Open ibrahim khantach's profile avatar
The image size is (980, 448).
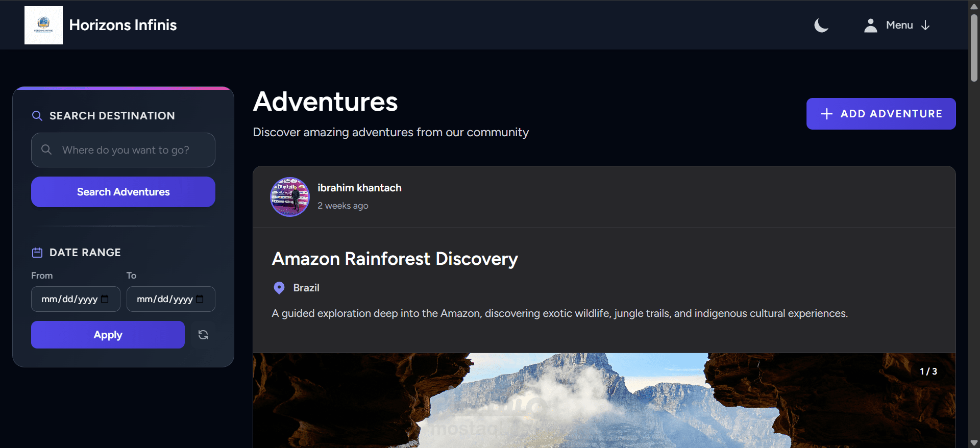pyautogui.click(x=289, y=197)
